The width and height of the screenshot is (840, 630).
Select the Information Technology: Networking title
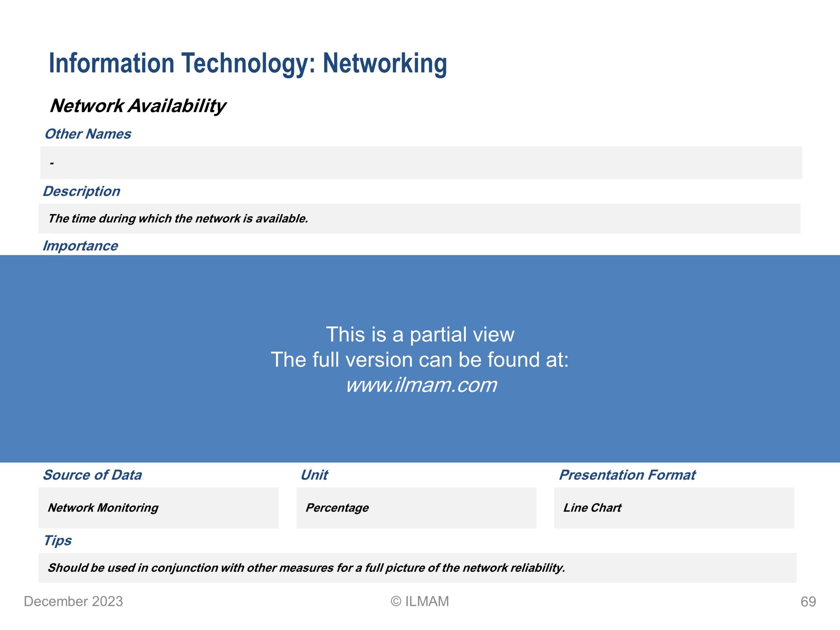click(248, 64)
